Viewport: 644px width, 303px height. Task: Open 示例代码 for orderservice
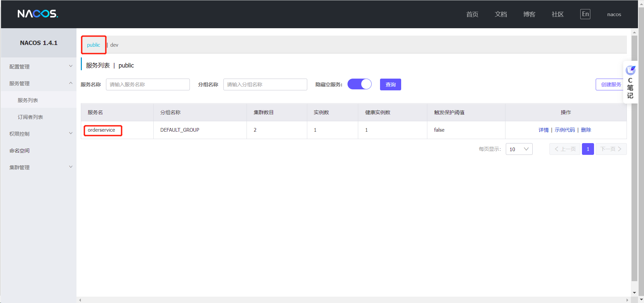[x=565, y=130]
